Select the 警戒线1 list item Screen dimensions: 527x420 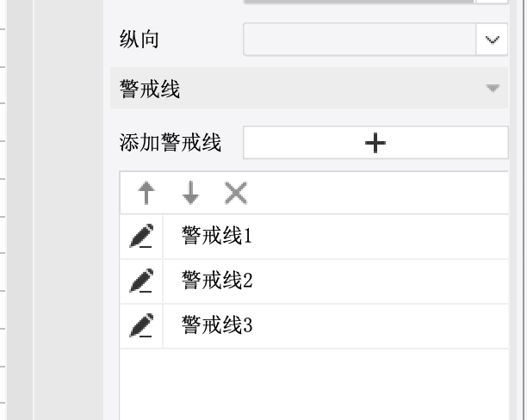coord(216,236)
